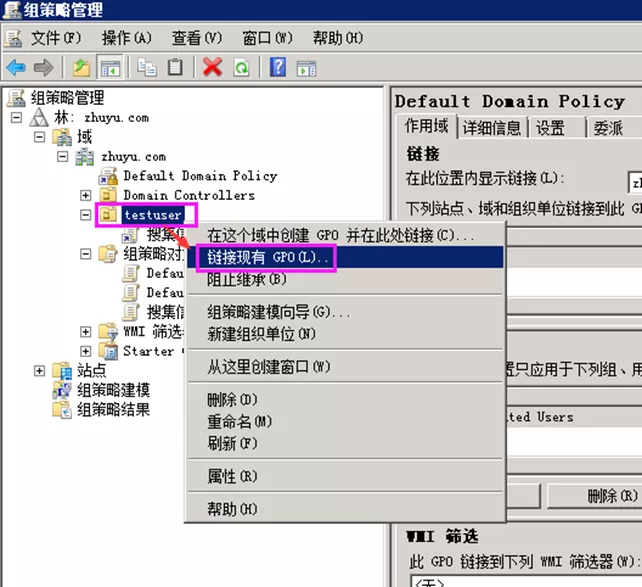The width and height of the screenshot is (642, 587).
Task: Click the Copy toolbar icon
Action: tap(147, 67)
